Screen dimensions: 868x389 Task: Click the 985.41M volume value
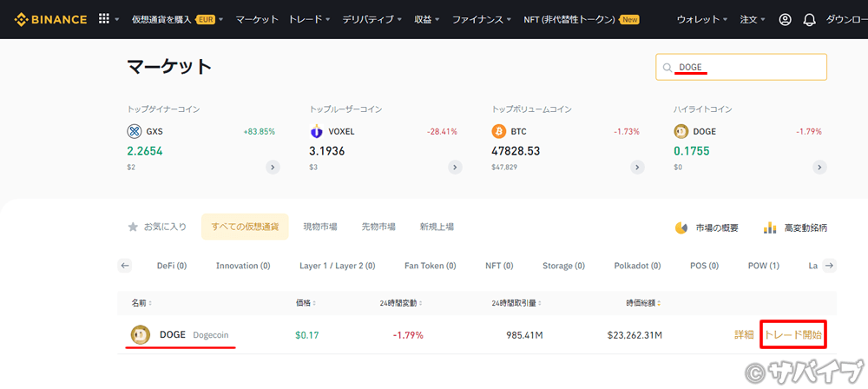pos(525,334)
